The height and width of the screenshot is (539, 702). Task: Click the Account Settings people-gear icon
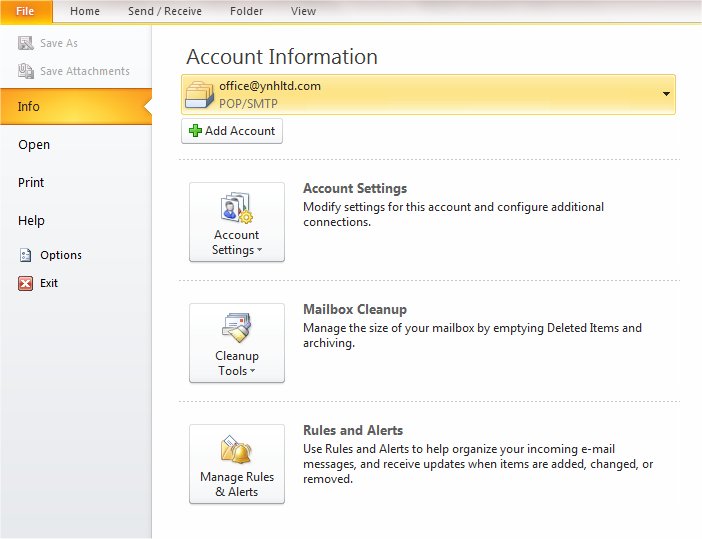click(x=236, y=208)
